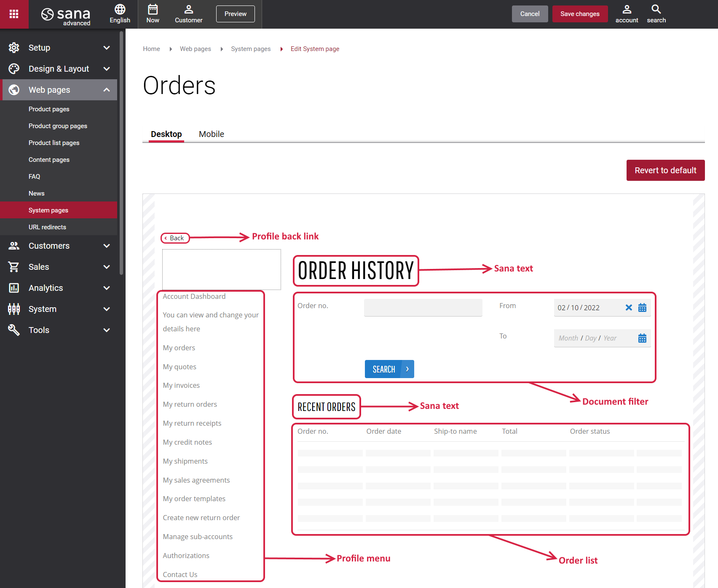Open the account icon in header
Viewport: 718px width, 588px height.
click(627, 9)
